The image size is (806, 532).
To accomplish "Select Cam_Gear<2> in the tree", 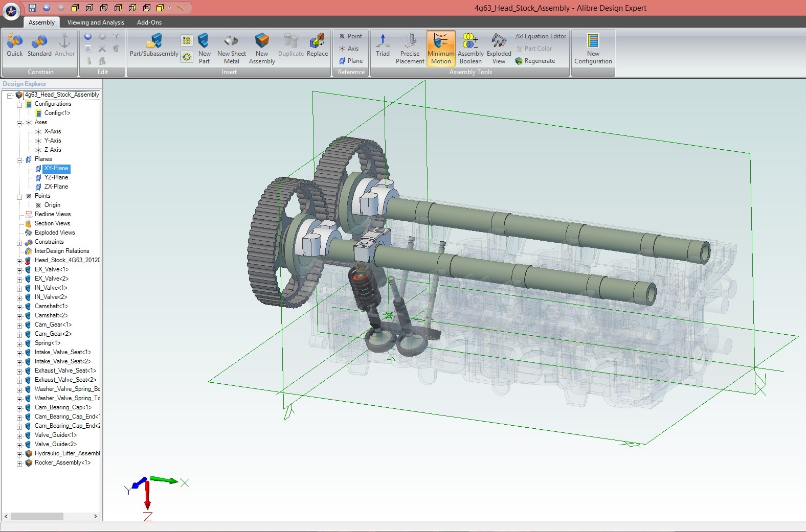I will pyautogui.click(x=53, y=334).
